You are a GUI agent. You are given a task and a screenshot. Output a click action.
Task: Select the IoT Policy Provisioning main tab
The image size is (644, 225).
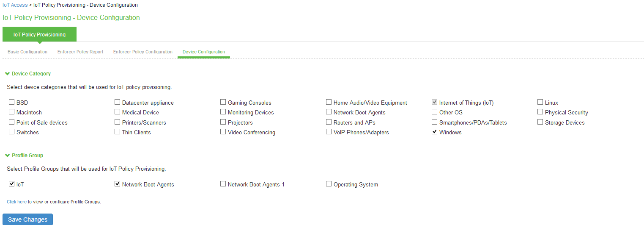coord(39,35)
